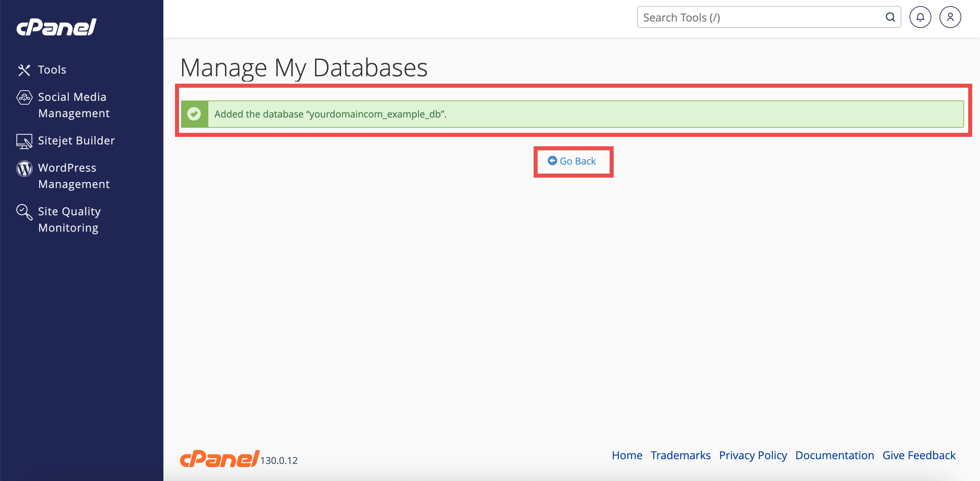
Task: Open Social Media Management menu item
Action: click(x=74, y=105)
